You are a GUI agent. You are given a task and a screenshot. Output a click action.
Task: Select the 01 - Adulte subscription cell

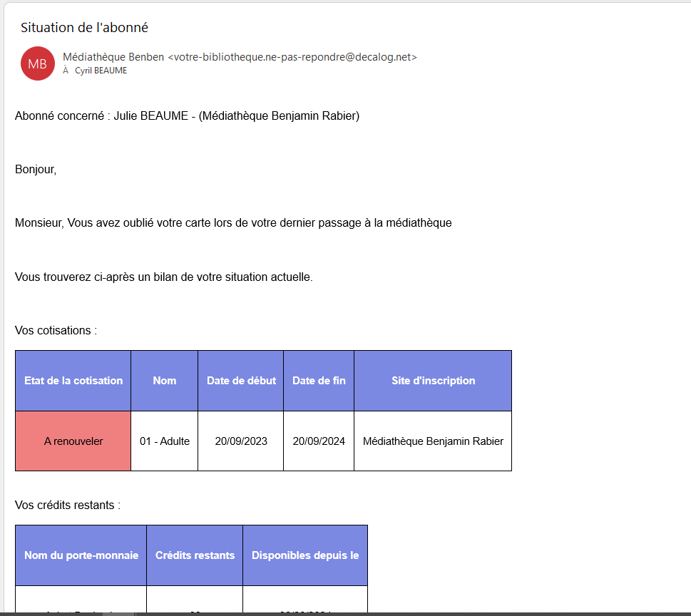tap(164, 441)
